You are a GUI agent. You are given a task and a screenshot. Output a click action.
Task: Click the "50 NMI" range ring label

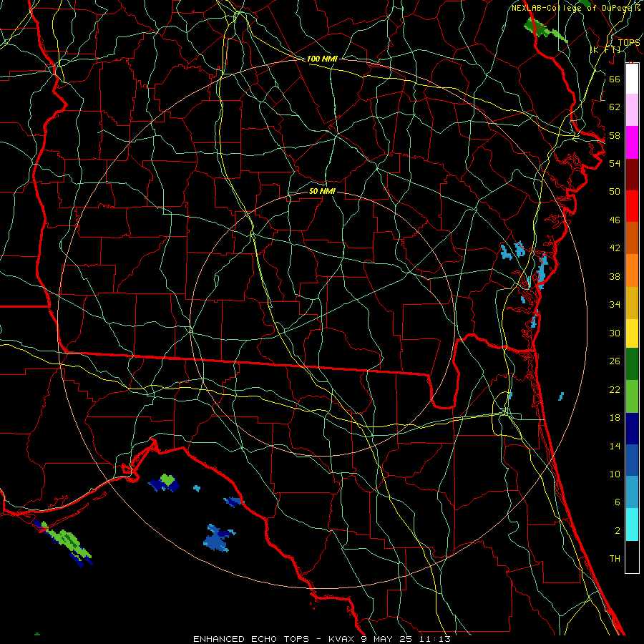tap(322, 191)
